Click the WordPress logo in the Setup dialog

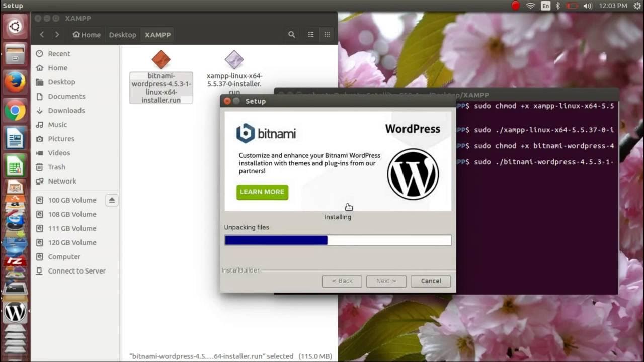[413, 174]
